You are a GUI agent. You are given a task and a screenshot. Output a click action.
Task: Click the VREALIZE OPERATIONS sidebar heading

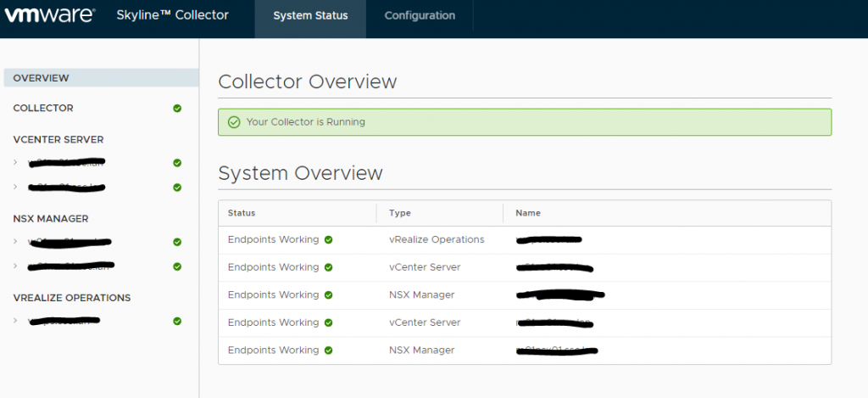72,298
